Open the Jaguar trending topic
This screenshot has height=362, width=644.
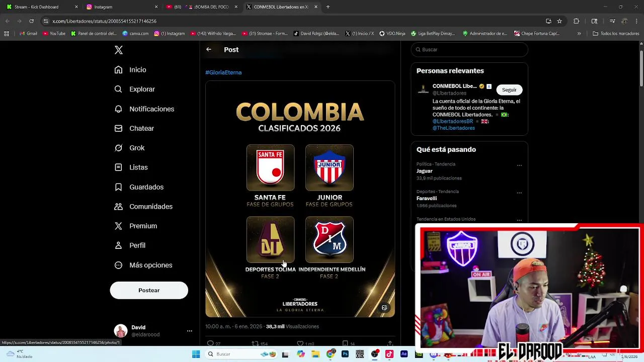[x=424, y=171]
